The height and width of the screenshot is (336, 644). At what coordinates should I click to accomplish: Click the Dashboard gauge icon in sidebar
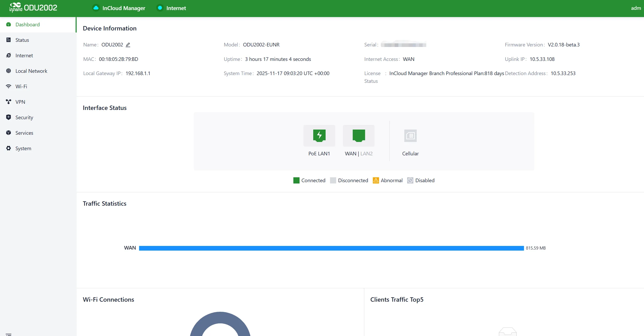coord(9,25)
